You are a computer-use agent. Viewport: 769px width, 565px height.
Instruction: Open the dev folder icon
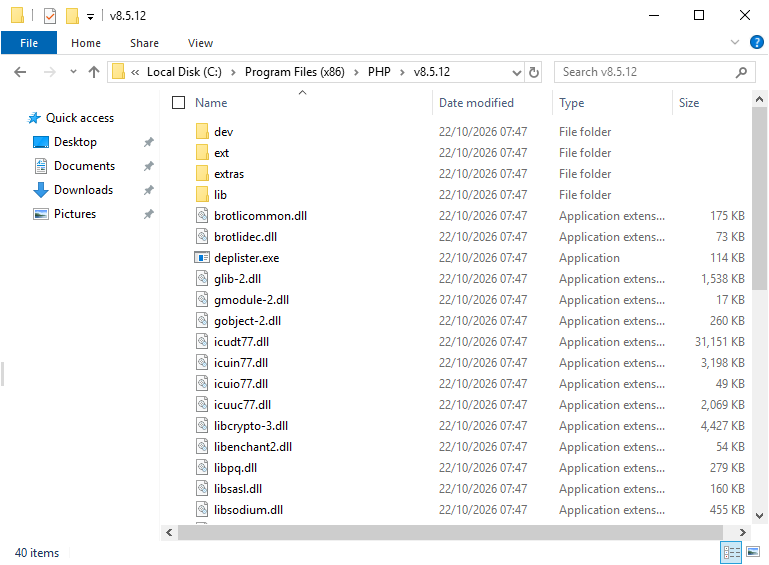point(202,131)
